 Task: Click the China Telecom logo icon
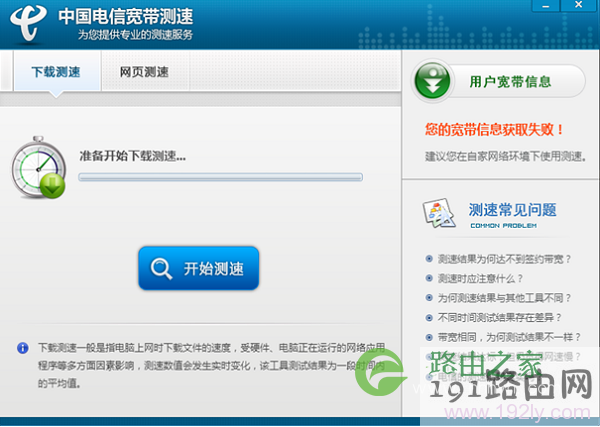28,24
